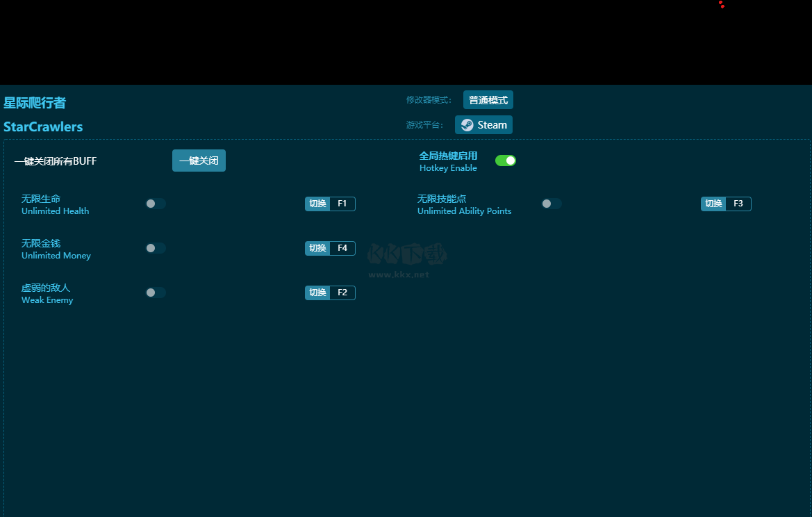
Task: Click the 一键关闭 button
Action: coord(199,161)
